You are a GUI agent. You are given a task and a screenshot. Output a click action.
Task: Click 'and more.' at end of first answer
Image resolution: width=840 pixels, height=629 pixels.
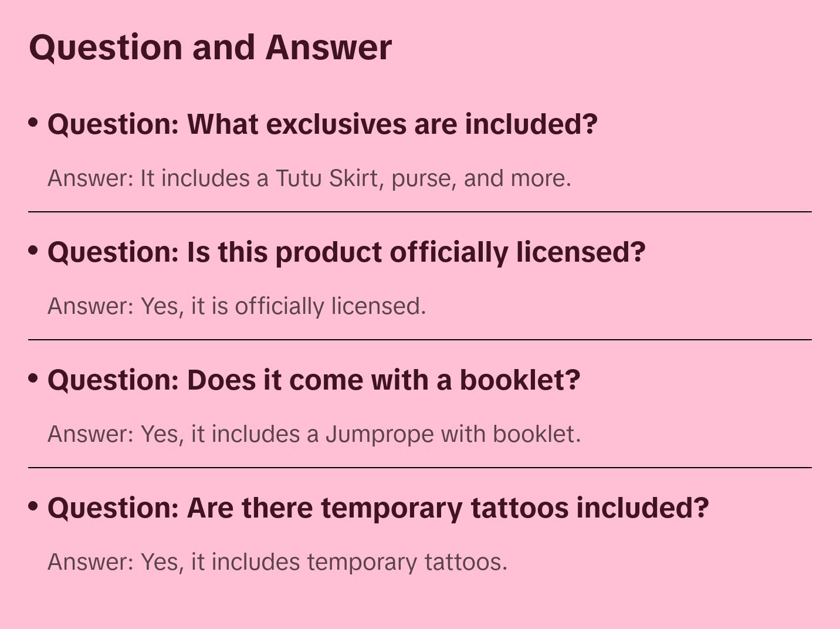pyautogui.click(x=517, y=178)
